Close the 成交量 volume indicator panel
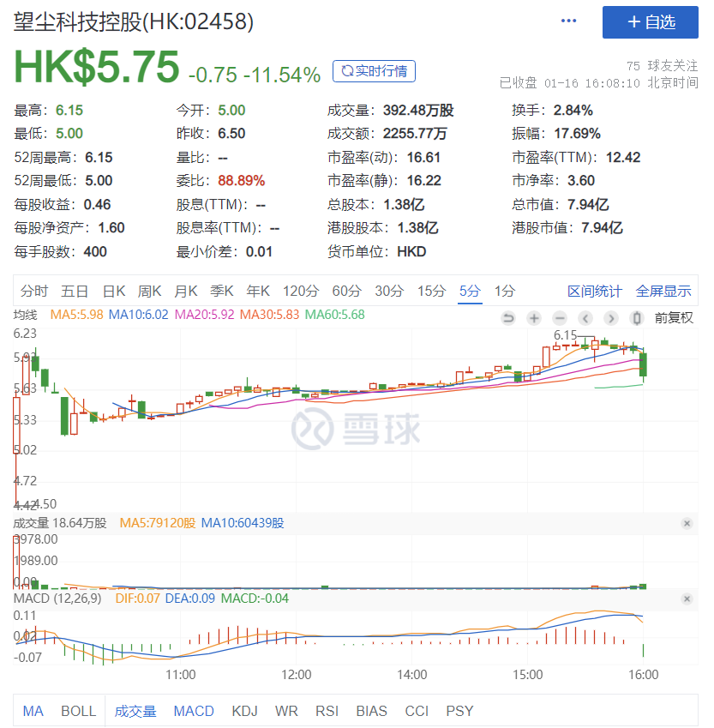Image resolution: width=714 pixels, height=728 pixels. click(687, 523)
